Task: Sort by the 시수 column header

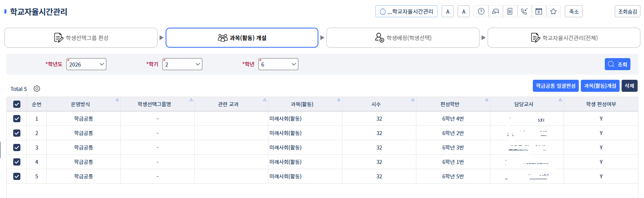Action: click(x=376, y=104)
